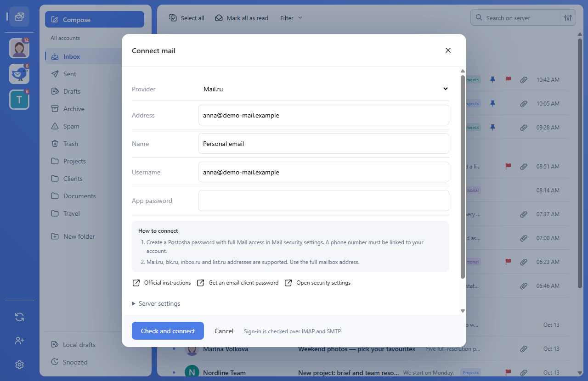Click the paperclip on the 07:37 AM message
The width and height of the screenshot is (588, 381).
[524, 214]
